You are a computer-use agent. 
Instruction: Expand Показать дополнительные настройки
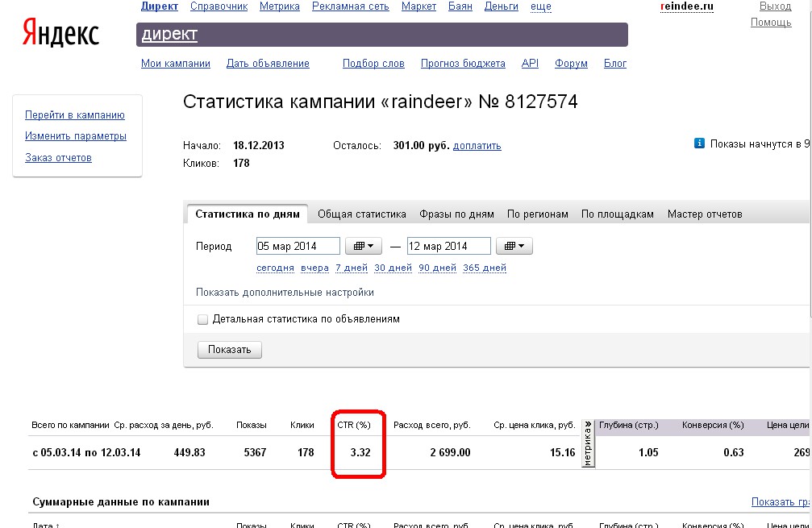tap(285, 293)
